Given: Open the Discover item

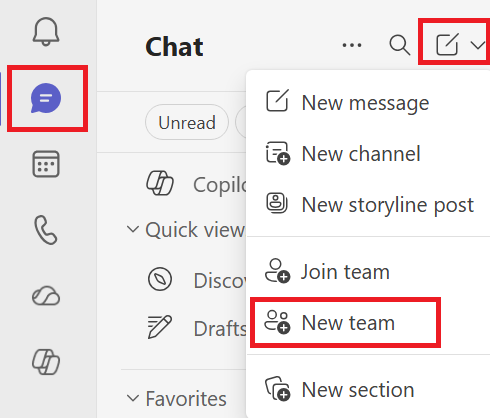Looking at the screenshot, I should coord(197,280).
